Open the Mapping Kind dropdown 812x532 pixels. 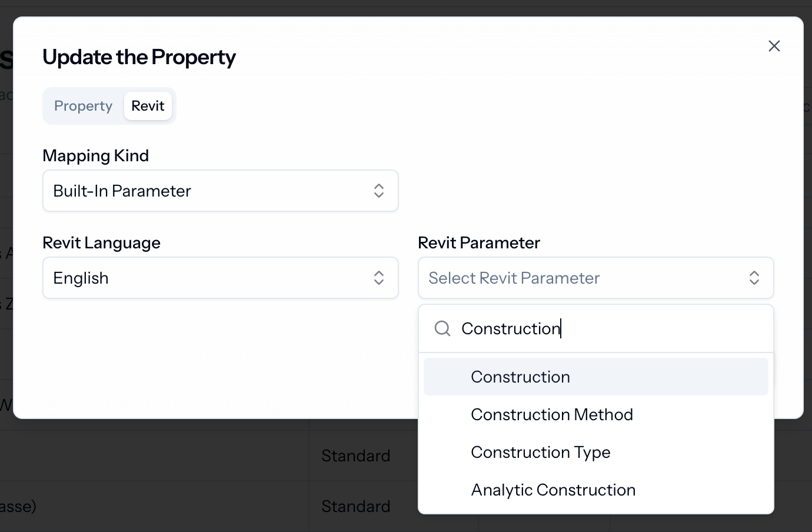tap(221, 191)
